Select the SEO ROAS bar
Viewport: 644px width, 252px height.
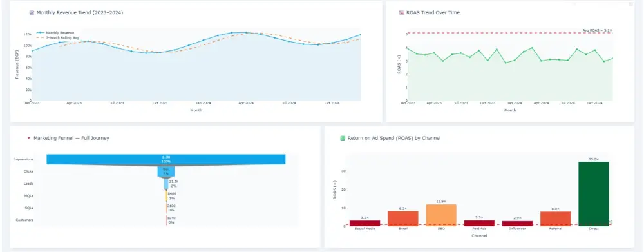coord(441,215)
